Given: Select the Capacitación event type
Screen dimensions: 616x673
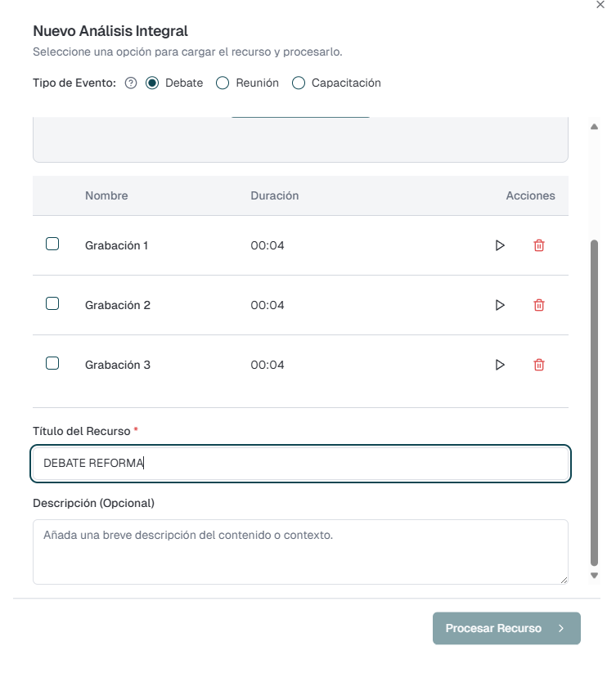Looking at the screenshot, I should click(x=299, y=83).
